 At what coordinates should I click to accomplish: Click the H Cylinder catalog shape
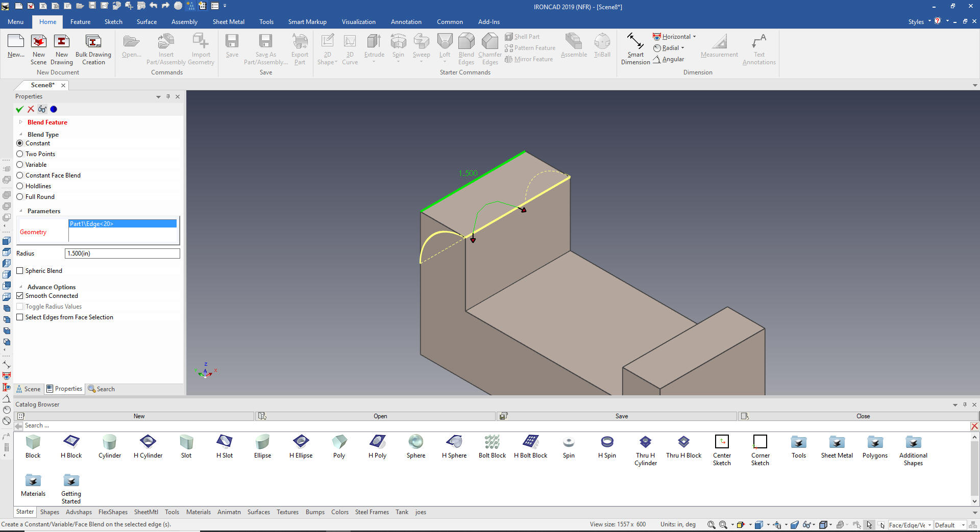click(x=148, y=442)
